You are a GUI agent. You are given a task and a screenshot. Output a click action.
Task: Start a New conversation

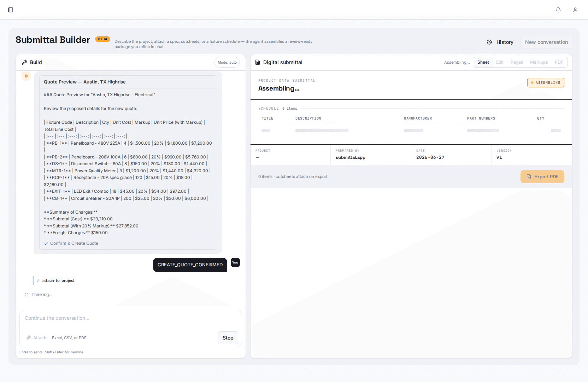coord(546,42)
